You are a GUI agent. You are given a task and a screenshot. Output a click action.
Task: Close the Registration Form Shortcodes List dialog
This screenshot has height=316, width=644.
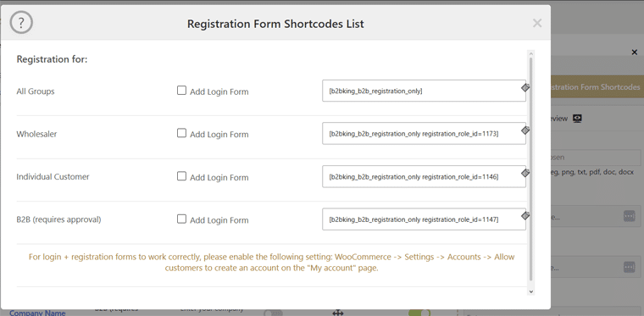click(x=537, y=24)
